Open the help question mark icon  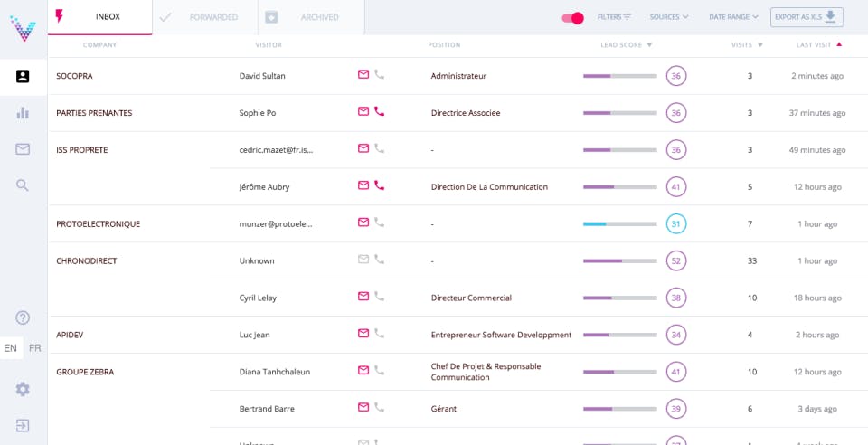pos(23,317)
